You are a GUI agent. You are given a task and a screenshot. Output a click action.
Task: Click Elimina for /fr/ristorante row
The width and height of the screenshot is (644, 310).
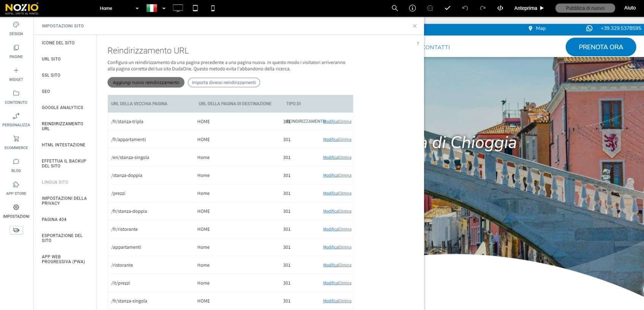coord(345,229)
